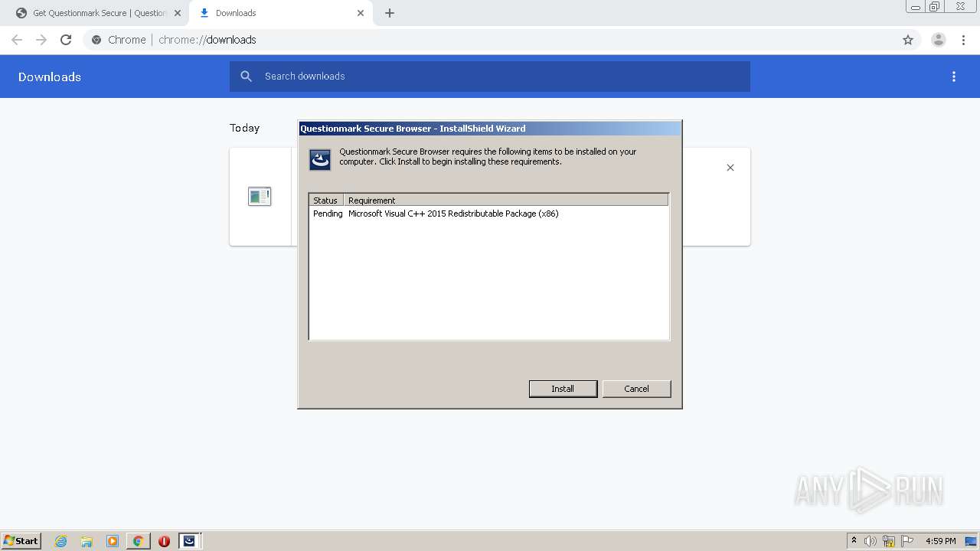Click the InstallShield installer icon in dialog
Image resolution: width=980 pixels, height=551 pixels.
(320, 159)
